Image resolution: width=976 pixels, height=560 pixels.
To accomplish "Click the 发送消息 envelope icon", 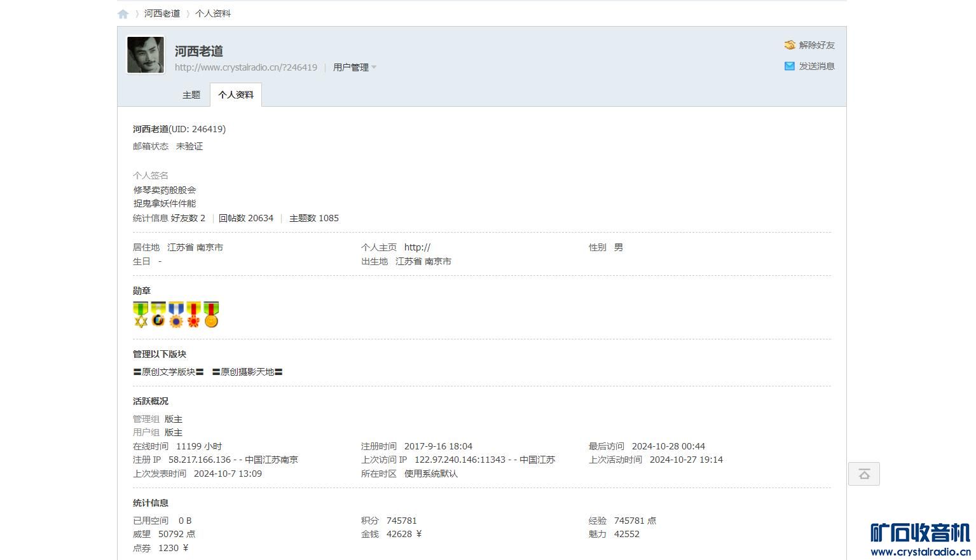I will tap(790, 66).
